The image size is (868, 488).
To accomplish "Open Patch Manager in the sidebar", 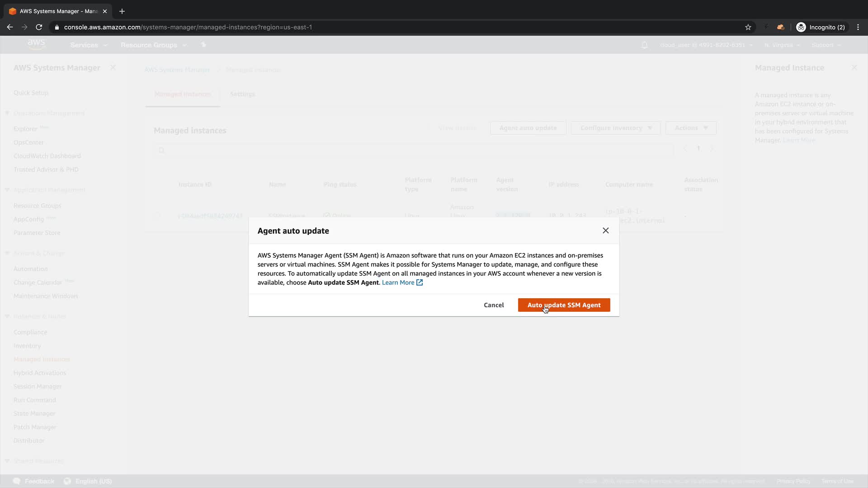I will [35, 427].
